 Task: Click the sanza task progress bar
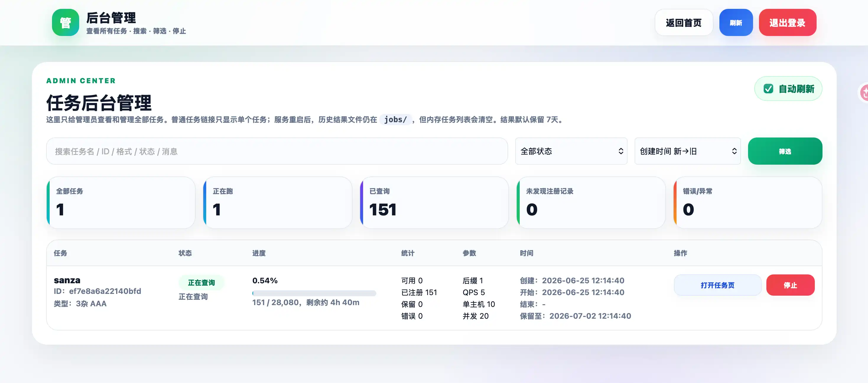tap(314, 293)
